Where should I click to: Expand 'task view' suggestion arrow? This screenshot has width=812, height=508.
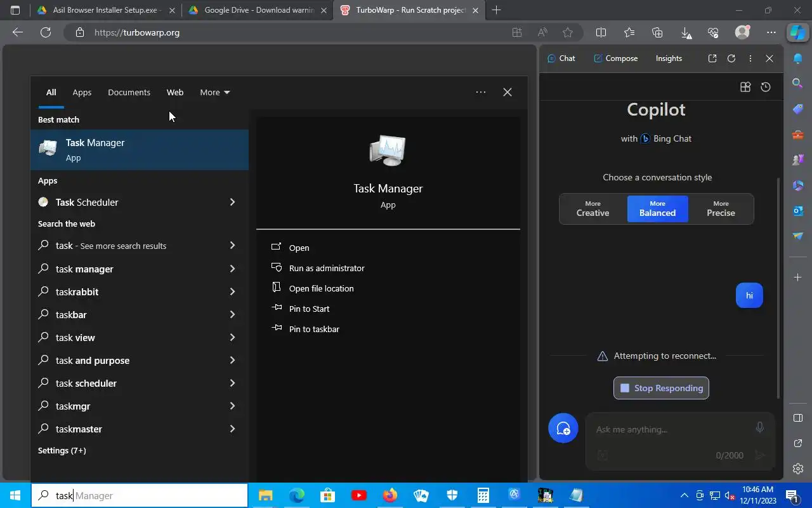pyautogui.click(x=232, y=337)
